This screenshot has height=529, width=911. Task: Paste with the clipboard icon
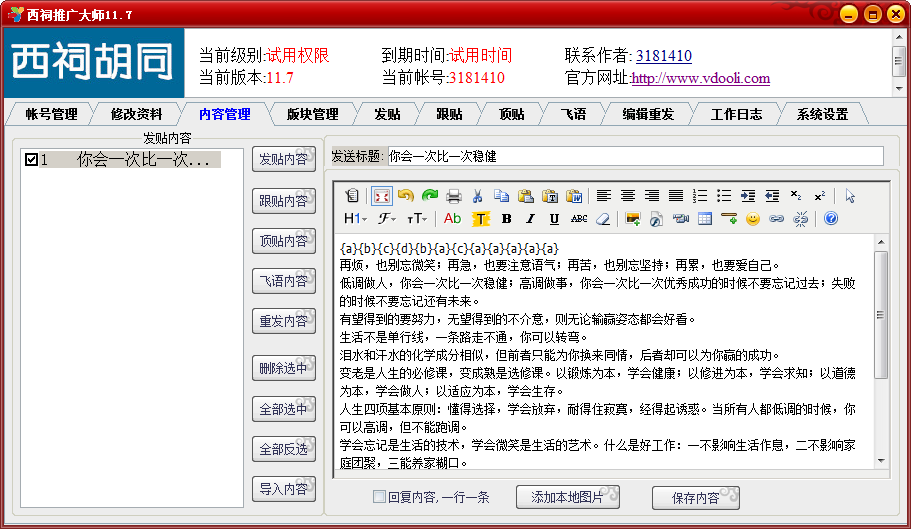click(526, 196)
